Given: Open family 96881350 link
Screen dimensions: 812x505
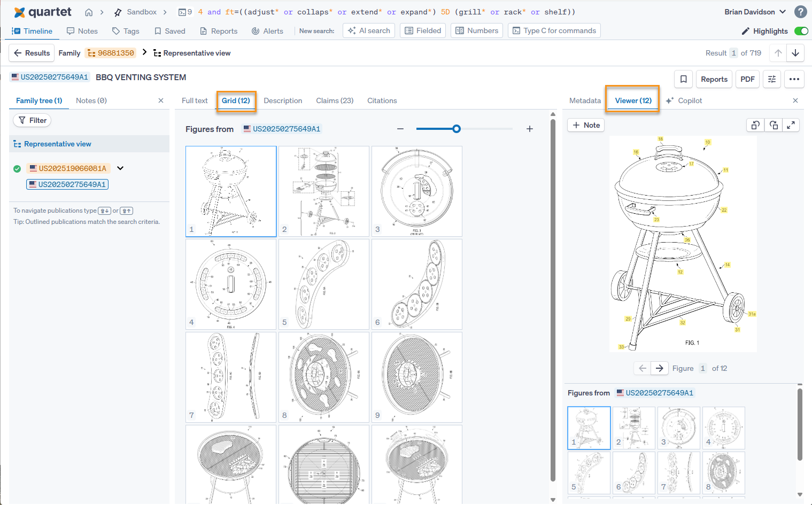Looking at the screenshot, I should pos(111,53).
